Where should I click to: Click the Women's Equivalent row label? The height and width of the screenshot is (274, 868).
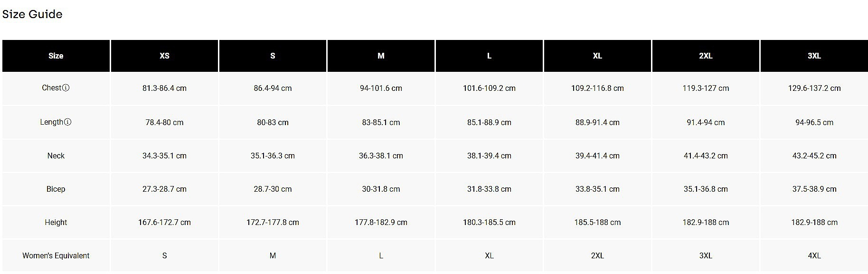pyautogui.click(x=56, y=256)
